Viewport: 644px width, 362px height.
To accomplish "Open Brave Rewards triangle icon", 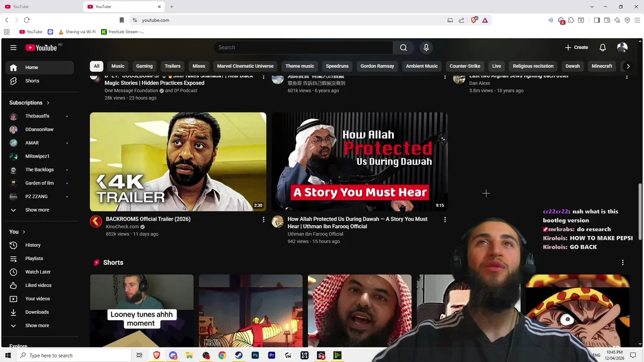I will 485,20.
